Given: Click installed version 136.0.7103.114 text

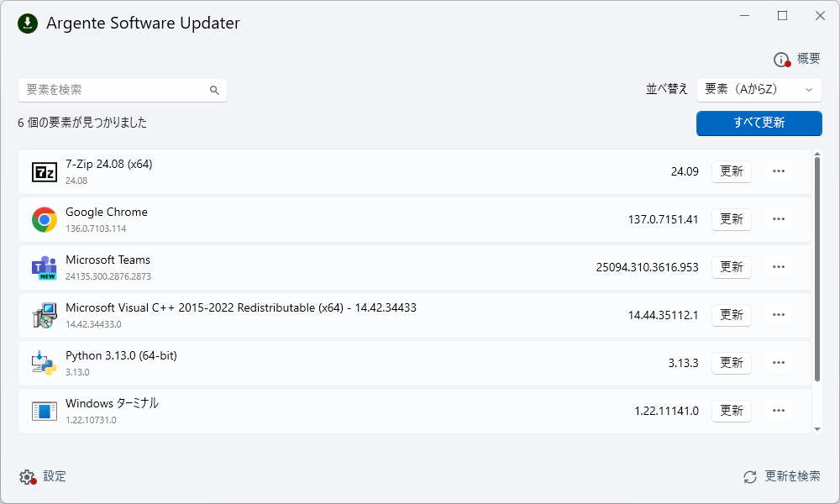Looking at the screenshot, I should point(96,228).
